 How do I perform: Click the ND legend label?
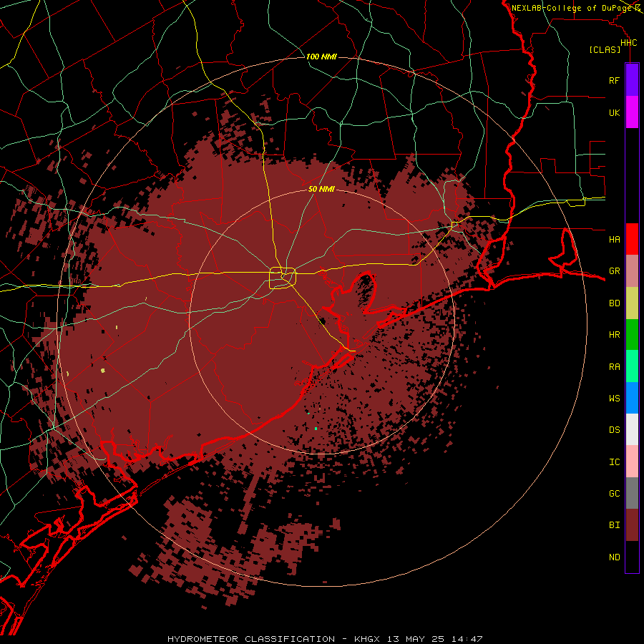(614, 557)
